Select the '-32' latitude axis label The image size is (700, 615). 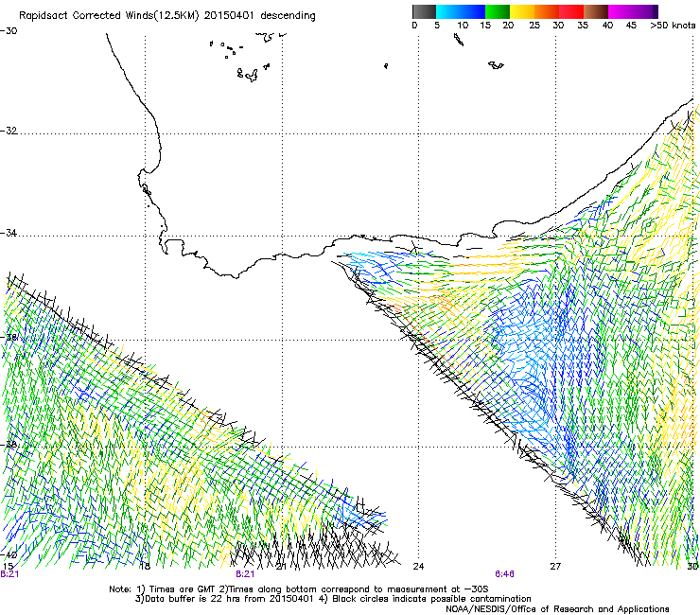(x=9, y=131)
